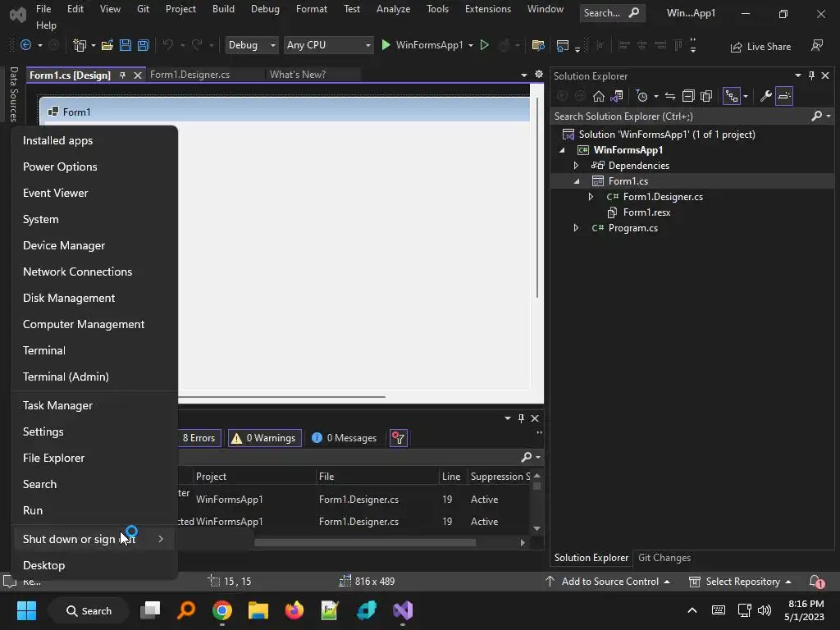Expand Shut down or sign out submenu
Screen dimensions: 840x630
[94, 539]
